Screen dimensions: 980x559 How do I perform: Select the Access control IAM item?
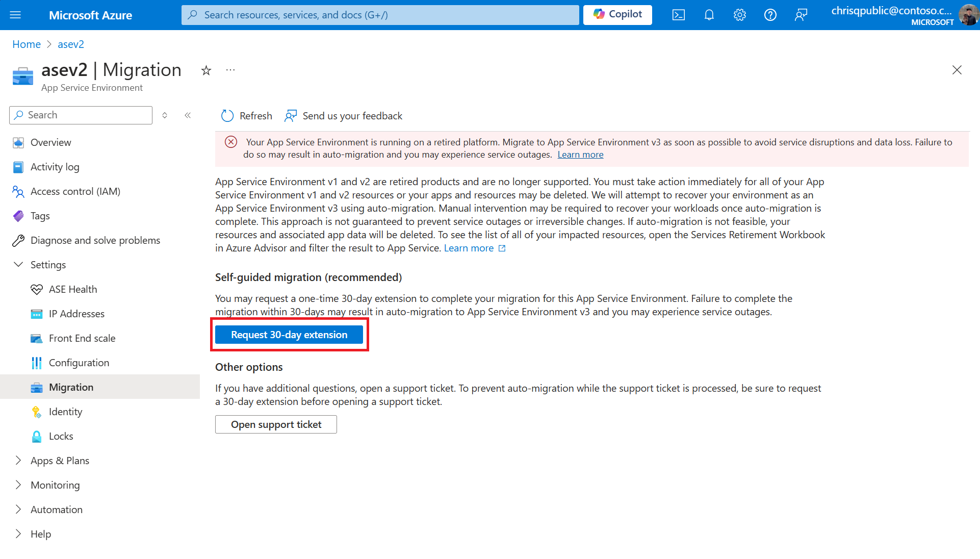[x=75, y=191]
